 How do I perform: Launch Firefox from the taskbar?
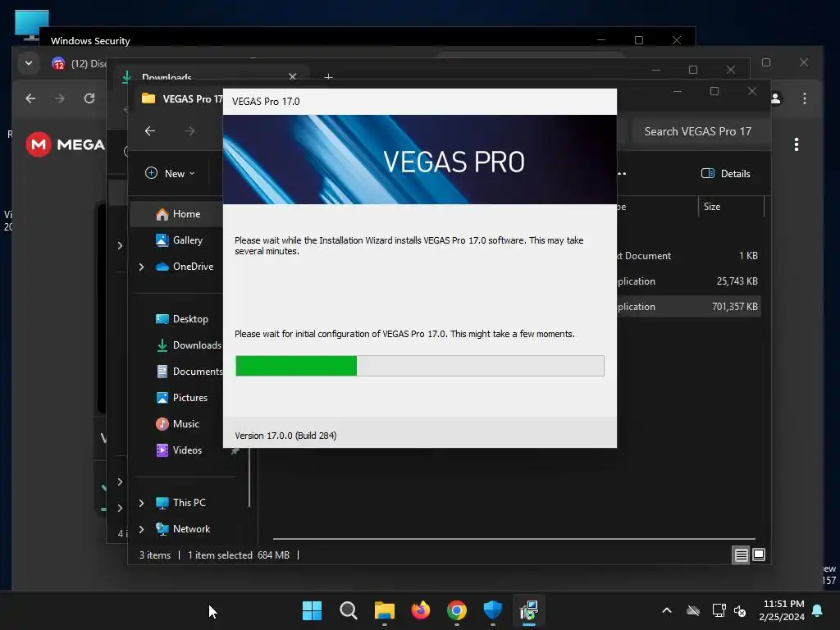tap(421, 610)
